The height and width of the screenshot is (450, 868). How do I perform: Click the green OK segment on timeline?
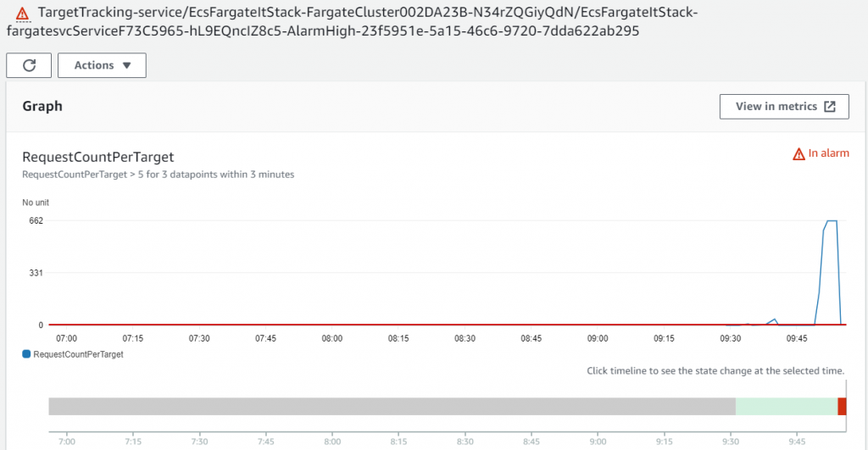click(x=786, y=406)
